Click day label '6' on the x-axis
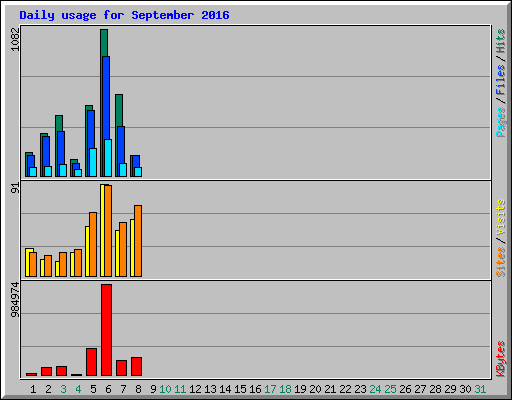Image resolution: width=512 pixels, height=400 pixels. tap(108, 389)
